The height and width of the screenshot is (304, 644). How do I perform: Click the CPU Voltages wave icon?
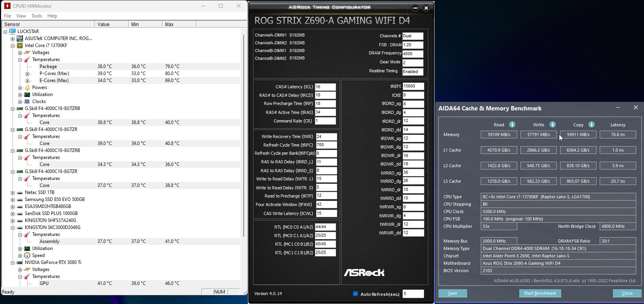[x=27, y=52]
